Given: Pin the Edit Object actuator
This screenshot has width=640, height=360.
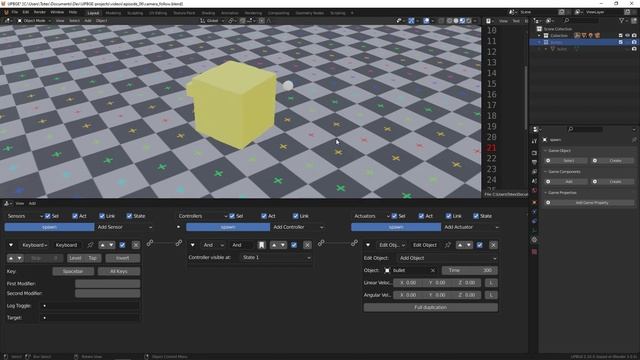Looking at the screenshot, I should click(448, 245).
